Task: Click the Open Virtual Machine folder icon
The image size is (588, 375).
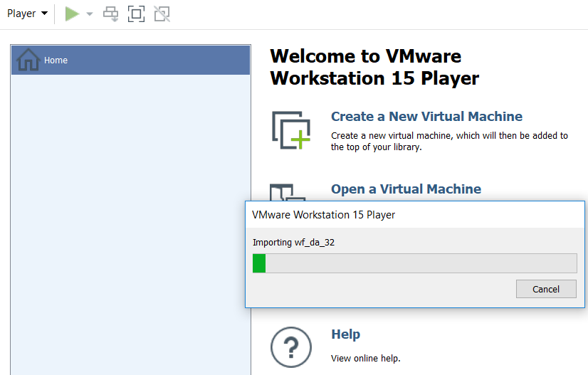Action: click(288, 192)
